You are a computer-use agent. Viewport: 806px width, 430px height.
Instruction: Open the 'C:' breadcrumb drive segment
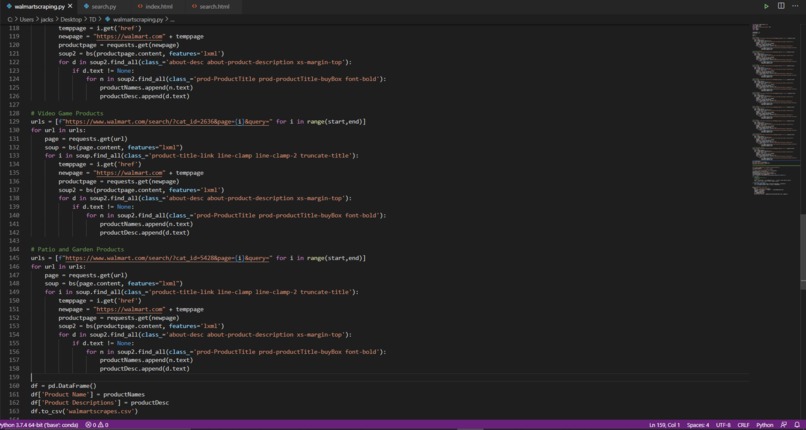10,20
